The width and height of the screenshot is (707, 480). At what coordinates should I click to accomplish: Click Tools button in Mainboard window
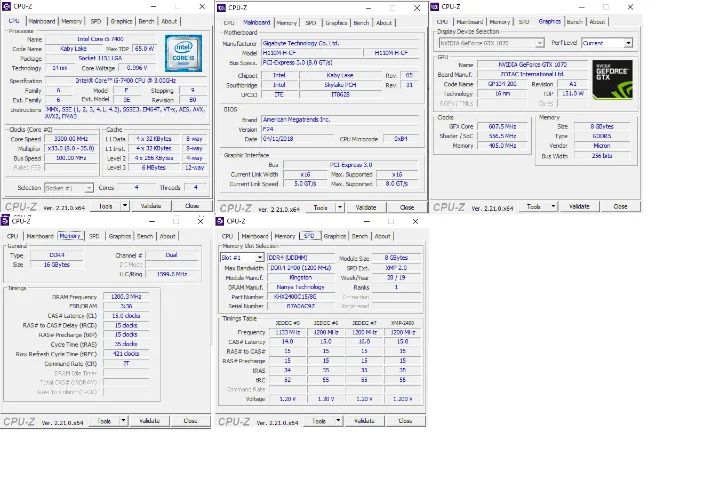320,208
